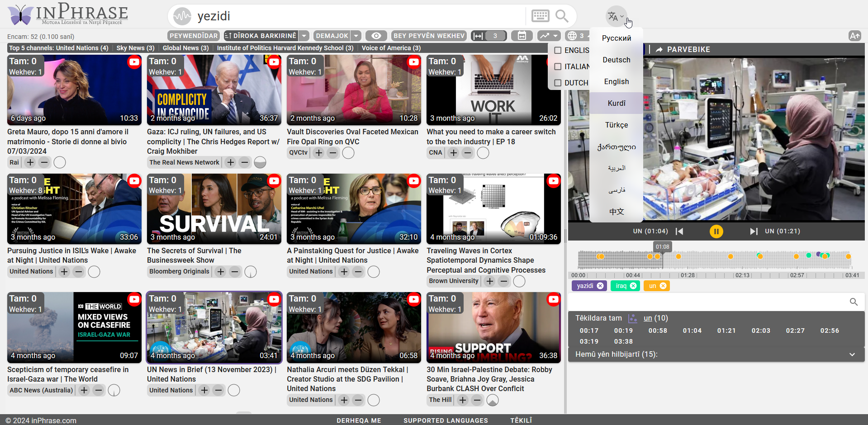This screenshot has width=868, height=425.
Task: Check the ENGLISH language checkbox
Action: pos(558,50)
